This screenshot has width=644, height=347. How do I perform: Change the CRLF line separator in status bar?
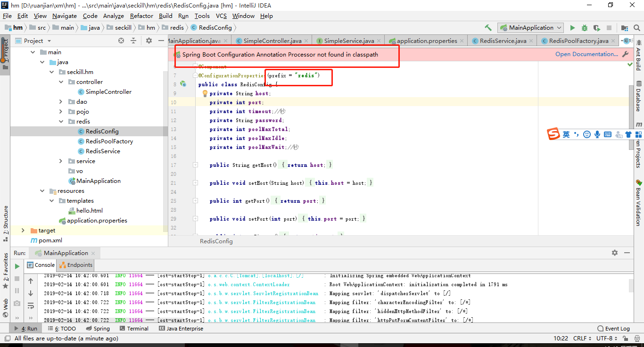click(582, 339)
